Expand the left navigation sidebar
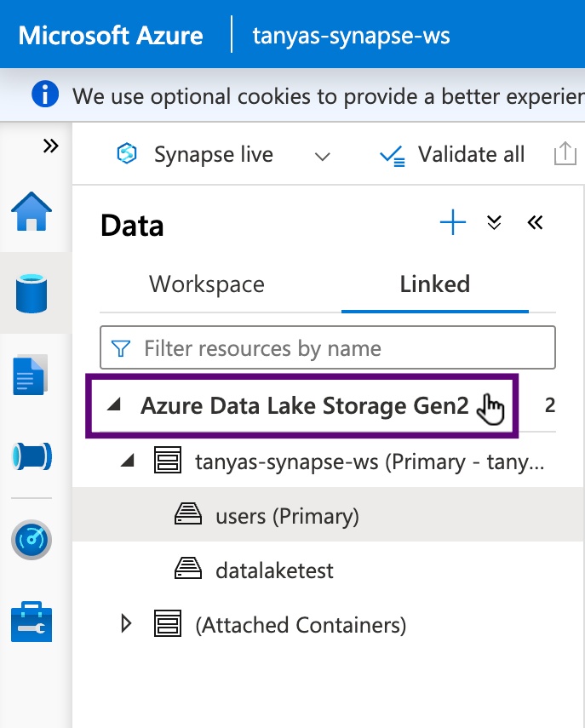The image size is (585, 728). pos(51,146)
